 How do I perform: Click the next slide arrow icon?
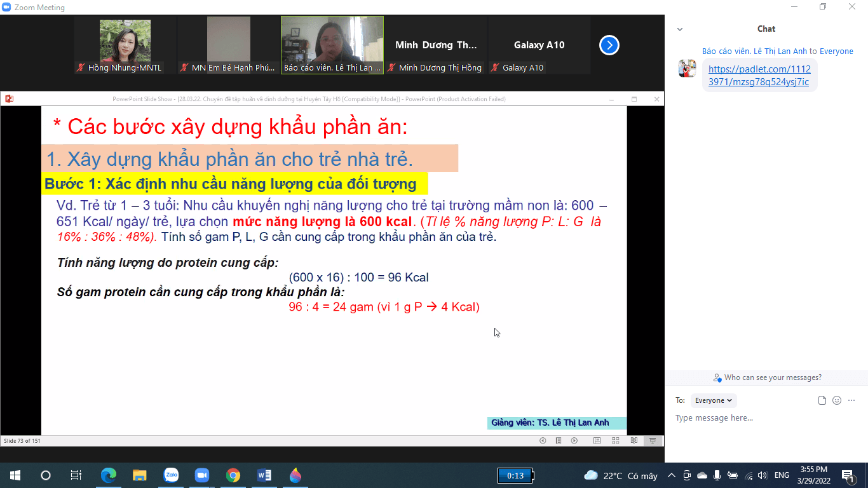pyautogui.click(x=574, y=440)
